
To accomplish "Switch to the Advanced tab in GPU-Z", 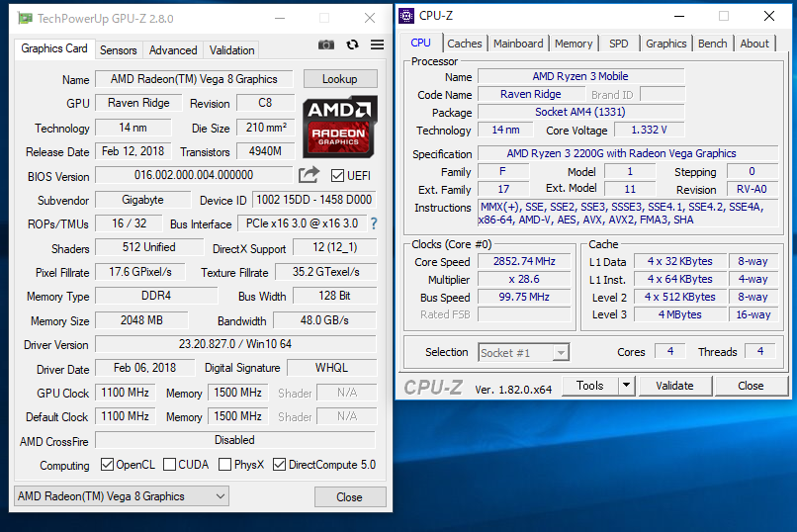I will pos(173,50).
